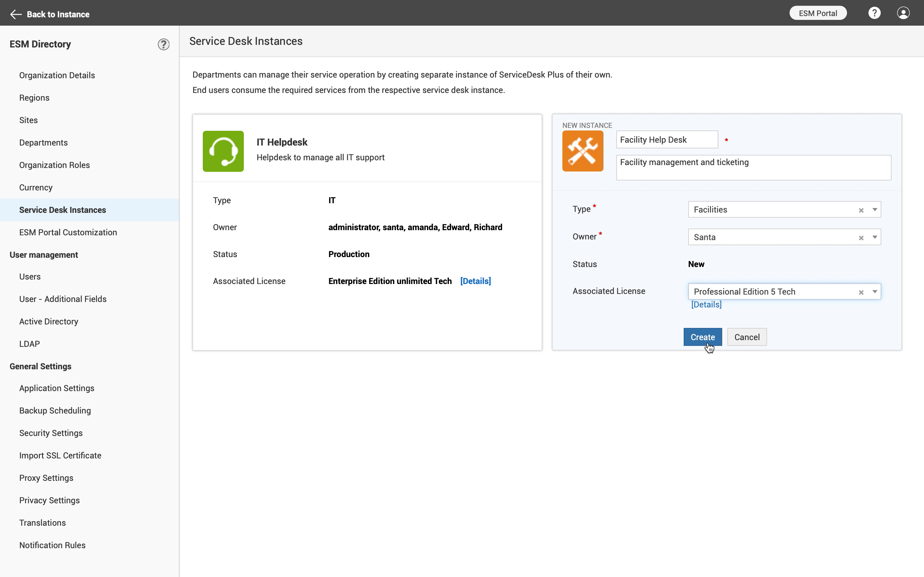This screenshot has width=924, height=577.
Task: Click the back arrow icon
Action: (16, 14)
